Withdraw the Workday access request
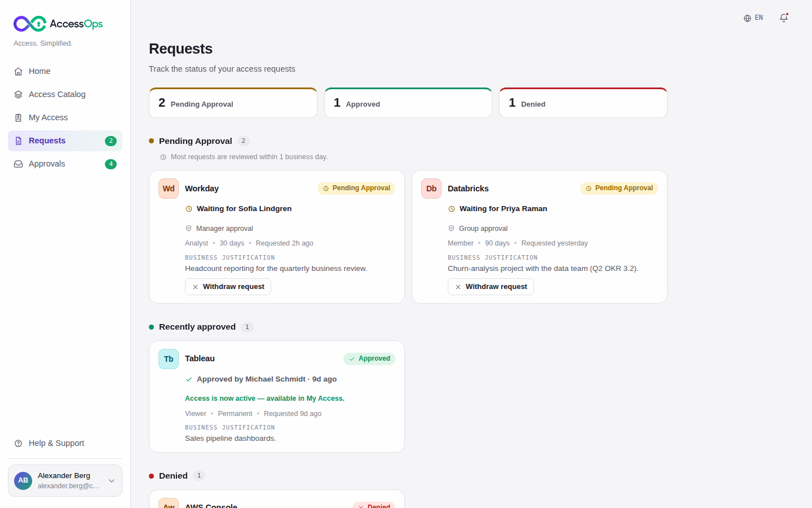 [228, 287]
